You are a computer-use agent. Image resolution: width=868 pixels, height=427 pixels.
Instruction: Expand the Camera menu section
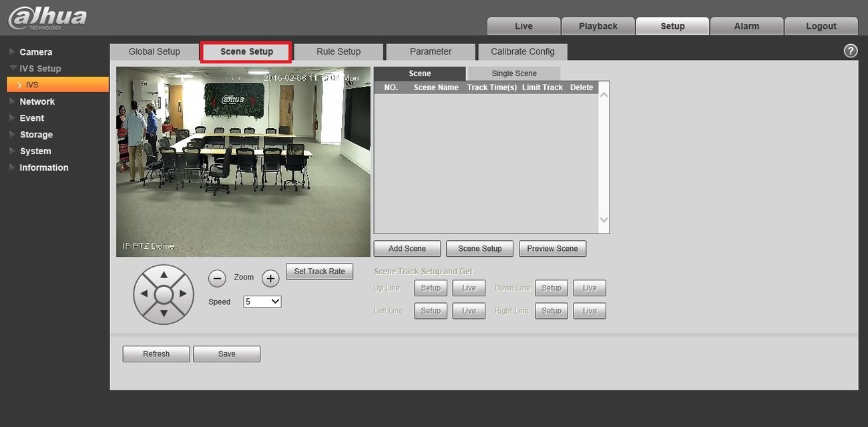click(x=35, y=52)
